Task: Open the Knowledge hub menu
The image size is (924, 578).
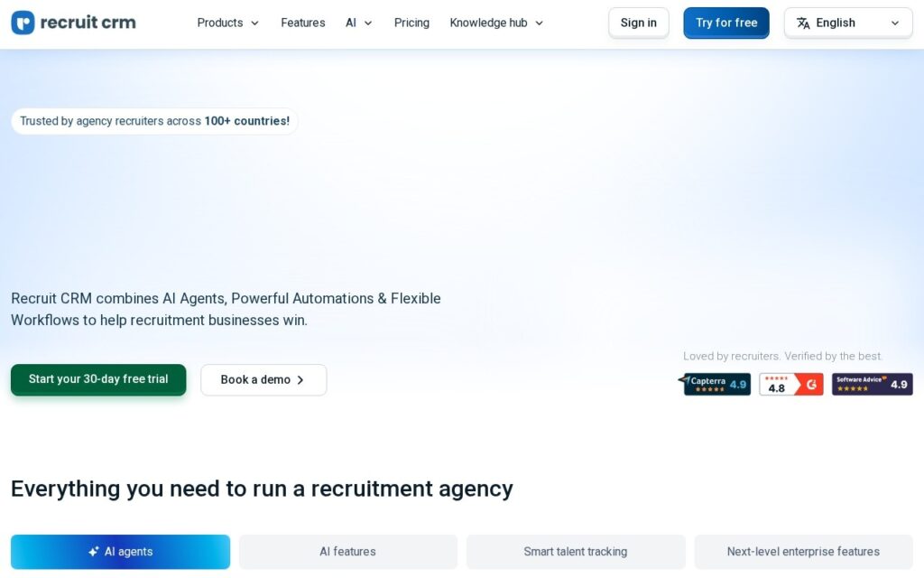Action: [496, 23]
